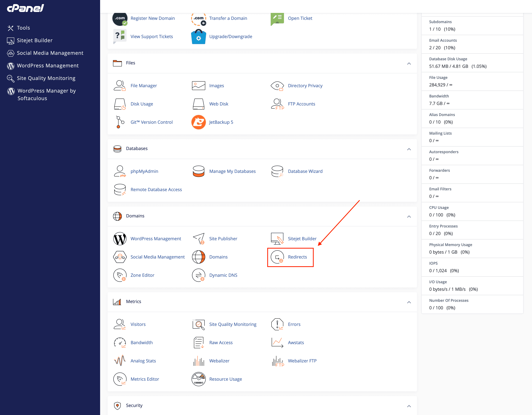Click the Manage My Databases link
Image resolution: width=532 pixels, height=415 pixels.
pos(232,171)
